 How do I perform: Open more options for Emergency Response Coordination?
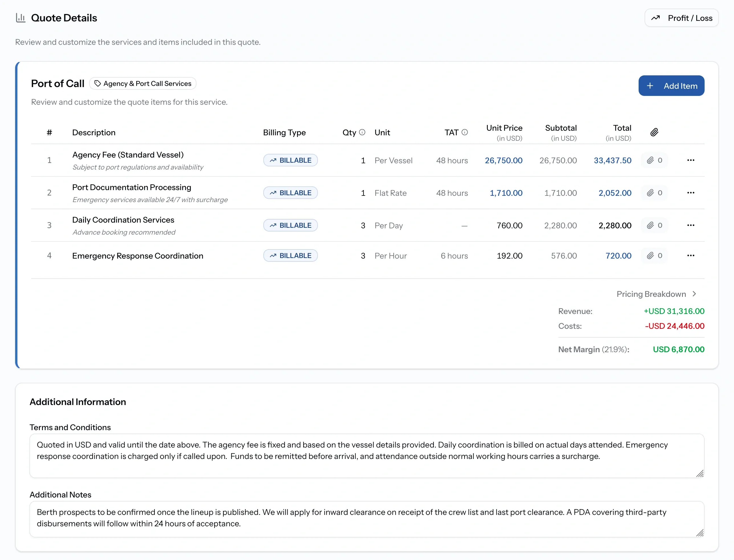(690, 256)
